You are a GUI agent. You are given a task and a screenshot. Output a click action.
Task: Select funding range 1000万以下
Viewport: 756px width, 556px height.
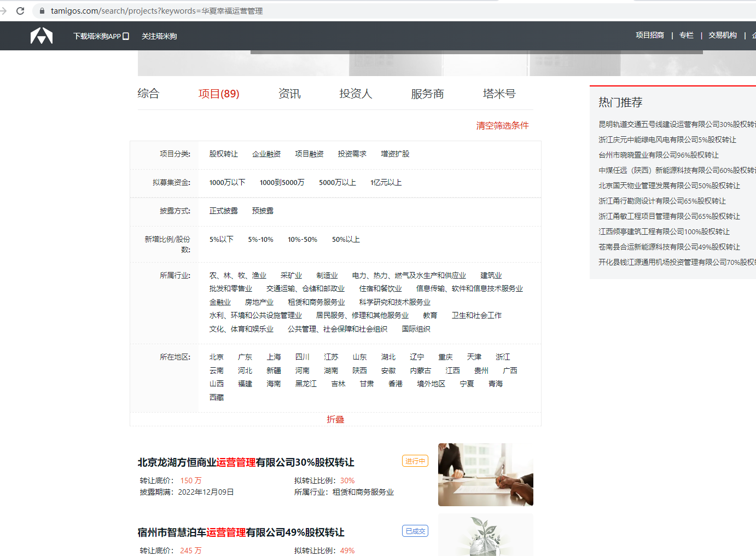[x=228, y=182]
